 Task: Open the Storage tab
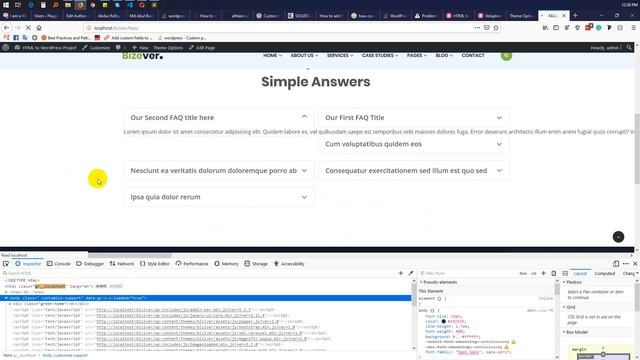(256, 264)
